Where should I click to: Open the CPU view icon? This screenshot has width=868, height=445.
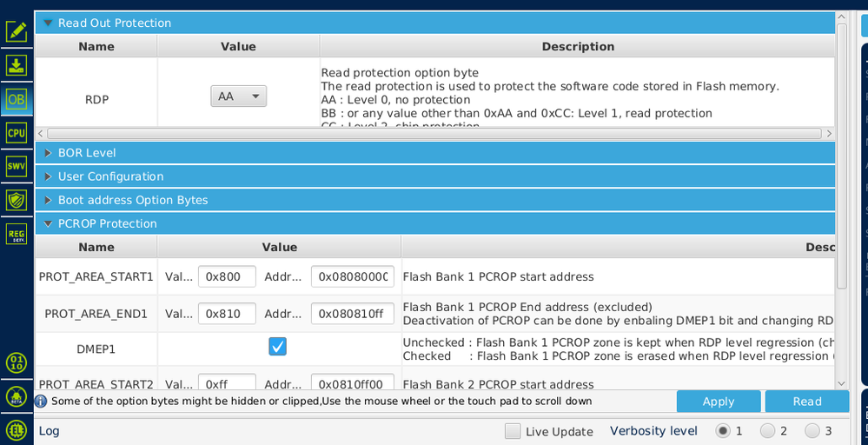[17, 133]
